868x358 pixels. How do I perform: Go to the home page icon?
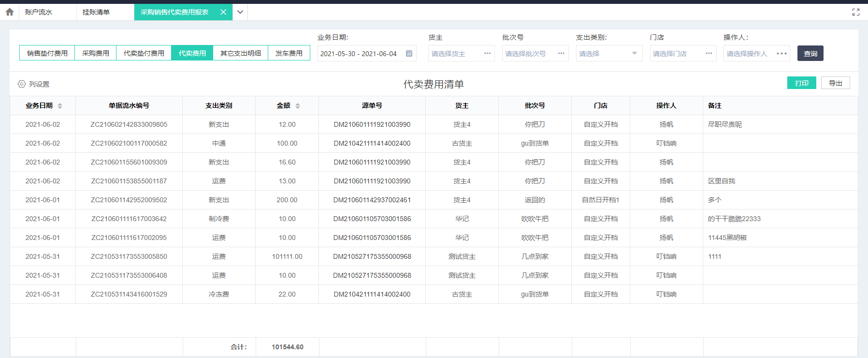point(10,12)
